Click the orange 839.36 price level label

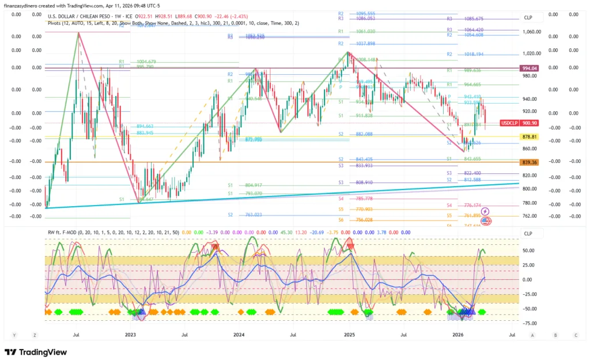coord(529,162)
